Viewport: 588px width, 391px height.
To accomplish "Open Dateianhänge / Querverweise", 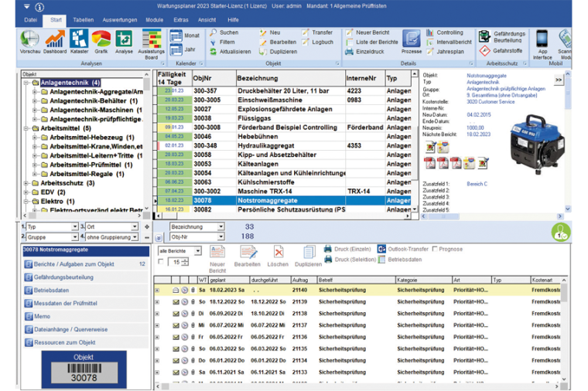I will click(86, 330).
